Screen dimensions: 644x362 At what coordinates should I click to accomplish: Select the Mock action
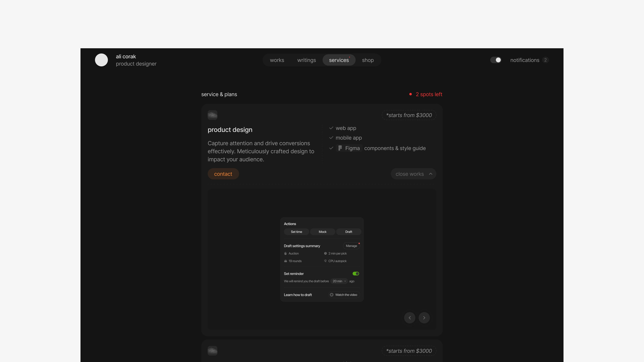[322, 232]
